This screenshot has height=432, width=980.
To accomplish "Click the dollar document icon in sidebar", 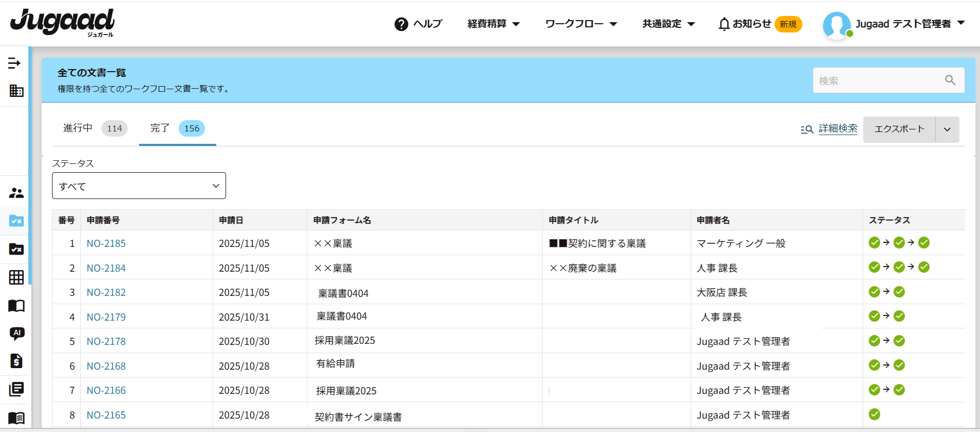I will (x=16, y=361).
